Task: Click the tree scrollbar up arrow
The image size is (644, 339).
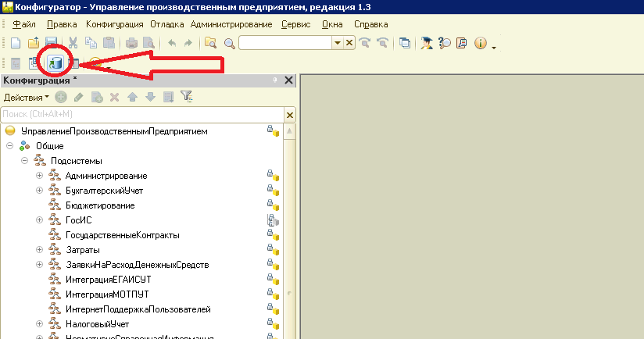Action: [x=289, y=131]
